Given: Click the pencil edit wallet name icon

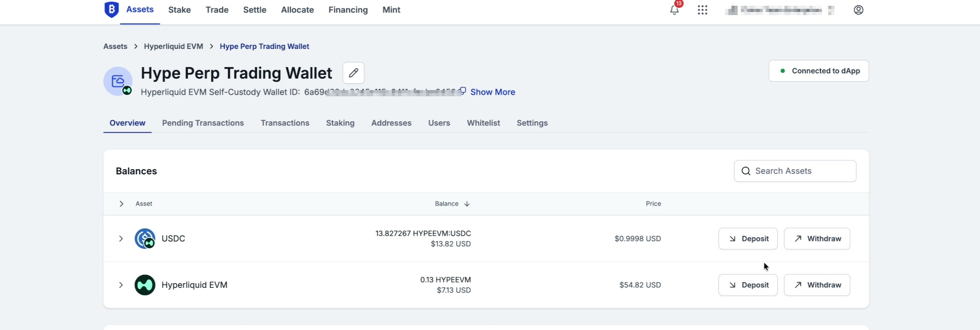Looking at the screenshot, I should click(x=353, y=73).
